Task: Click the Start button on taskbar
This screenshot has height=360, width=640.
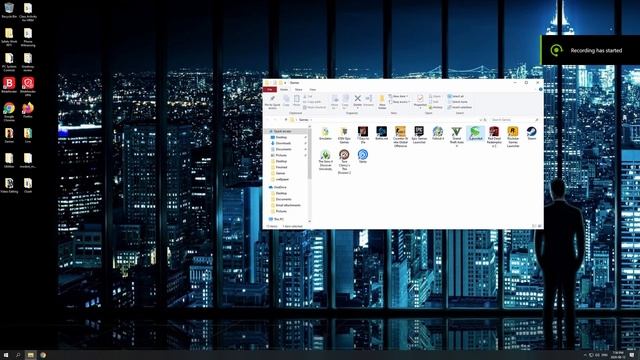Action: (6, 355)
